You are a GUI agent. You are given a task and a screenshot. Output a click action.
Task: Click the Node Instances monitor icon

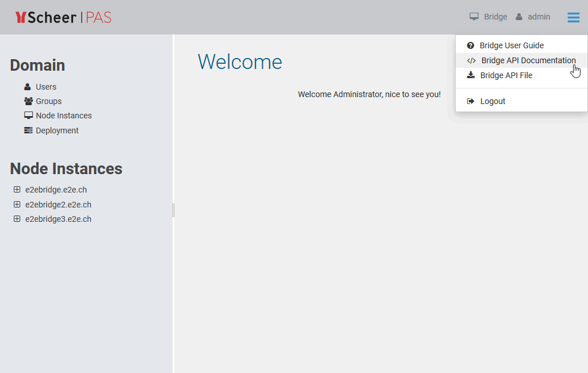(28, 115)
